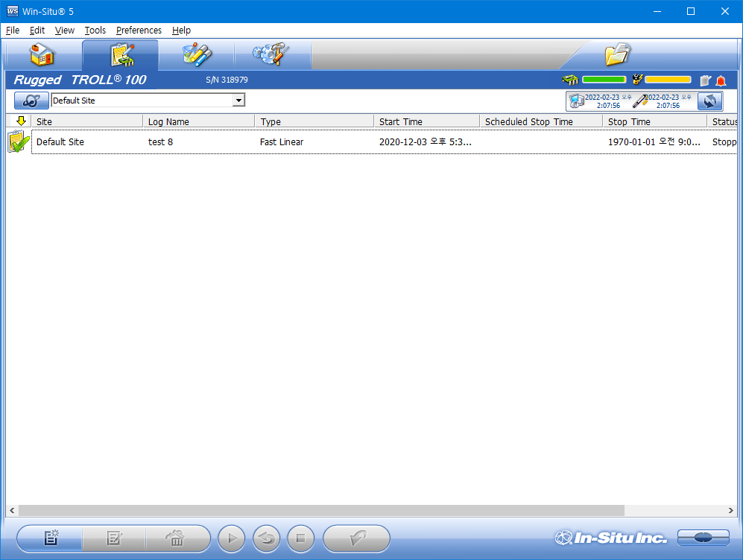Click the Stop log button
The image size is (743, 560).
300,538
